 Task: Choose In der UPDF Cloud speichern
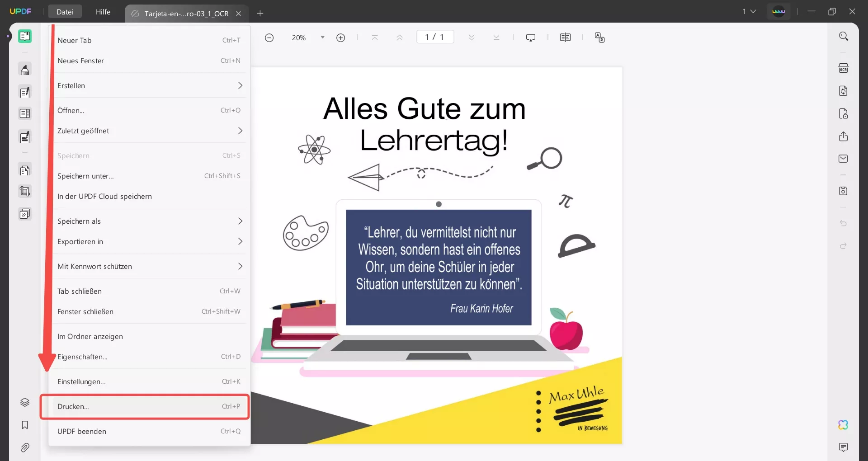point(149,196)
